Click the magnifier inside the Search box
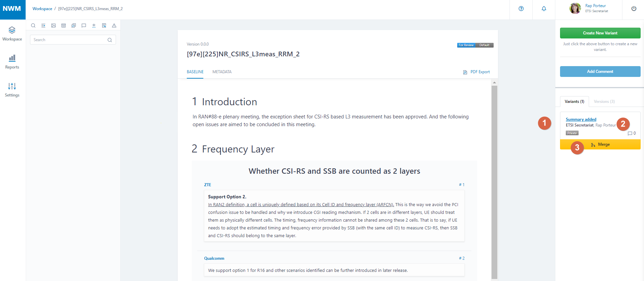The width and height of the screenshot is (644, 281). point(110,40)
